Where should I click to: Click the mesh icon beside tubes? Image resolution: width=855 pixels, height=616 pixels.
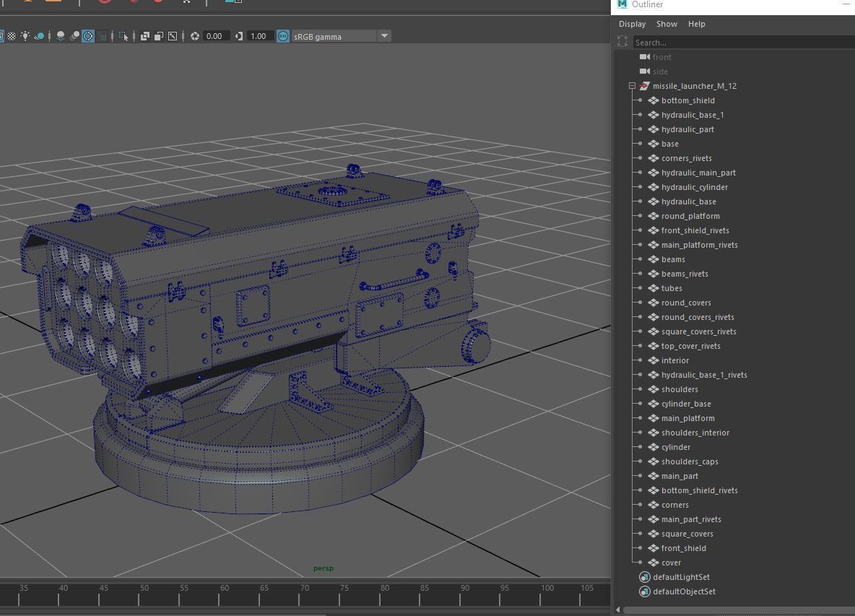tap(654, 288)
